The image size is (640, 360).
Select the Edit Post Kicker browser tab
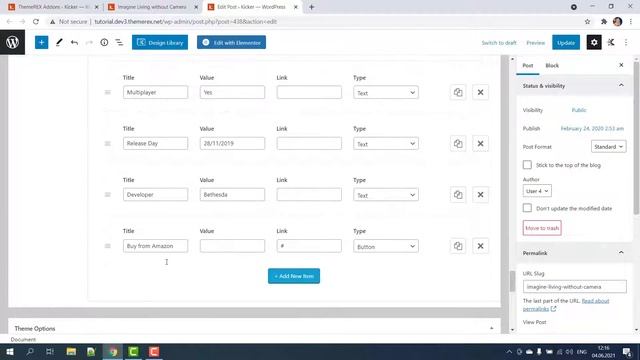pyautogui.click(x=252, y=7)
